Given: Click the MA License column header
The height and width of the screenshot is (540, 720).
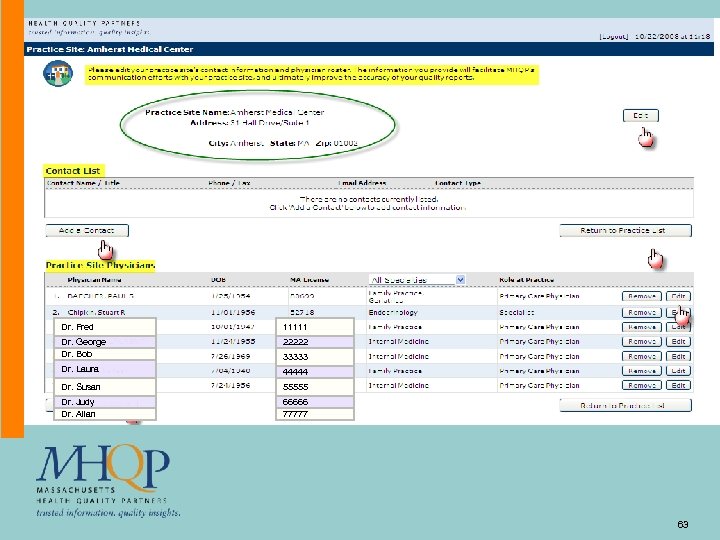Looking at the screenshot, I should (x=309, y=280).
